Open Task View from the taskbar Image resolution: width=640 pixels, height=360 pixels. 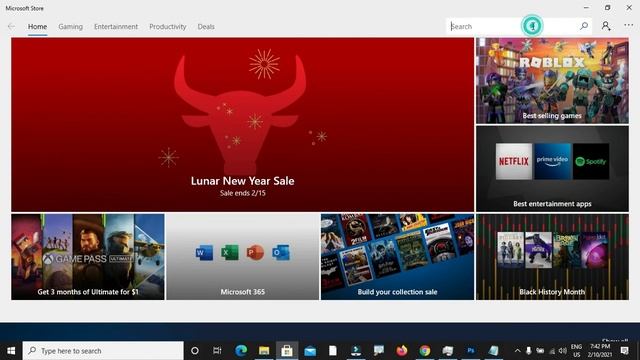(217, 351)
